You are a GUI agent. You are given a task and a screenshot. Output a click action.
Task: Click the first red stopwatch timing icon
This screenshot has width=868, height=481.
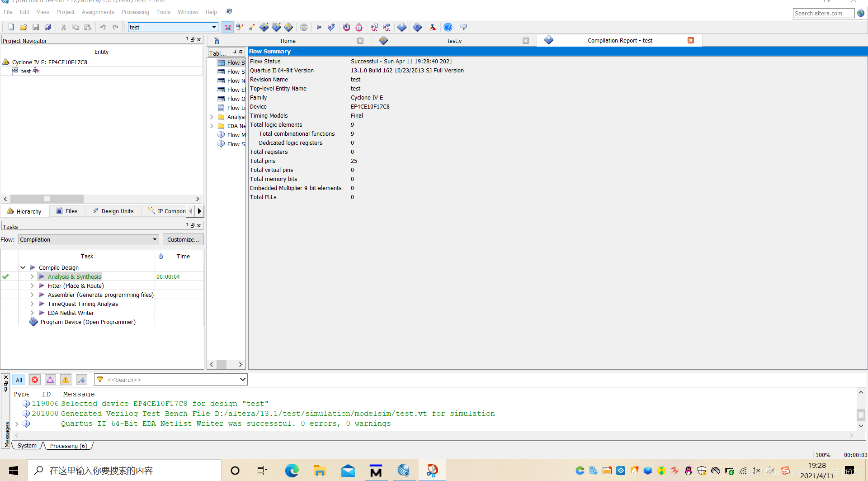click(347, 27)
